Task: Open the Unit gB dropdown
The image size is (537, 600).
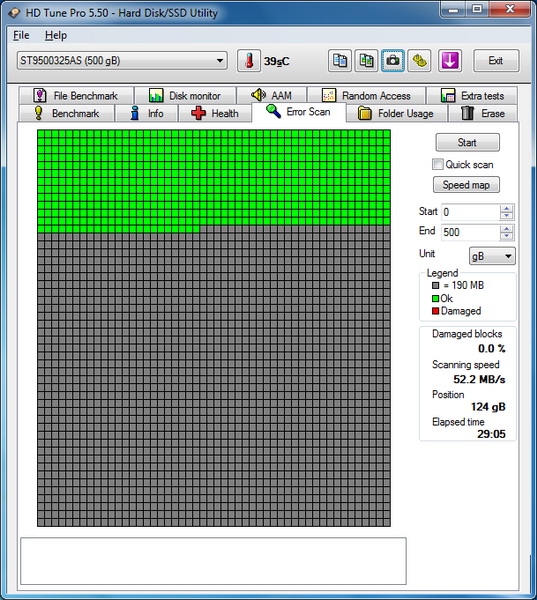Action: coord(492,256)
